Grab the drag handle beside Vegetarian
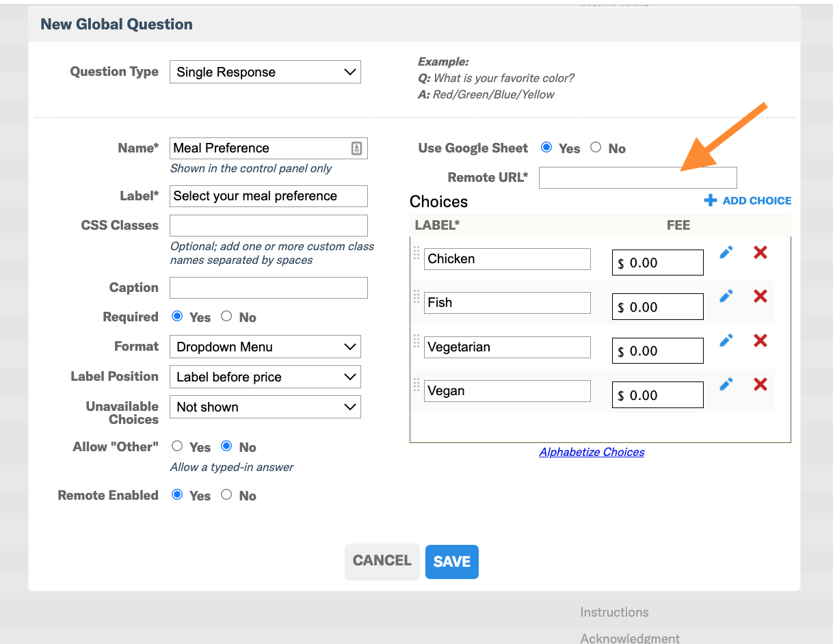Viewport: 833px width, 644px height. pos(416,340)
